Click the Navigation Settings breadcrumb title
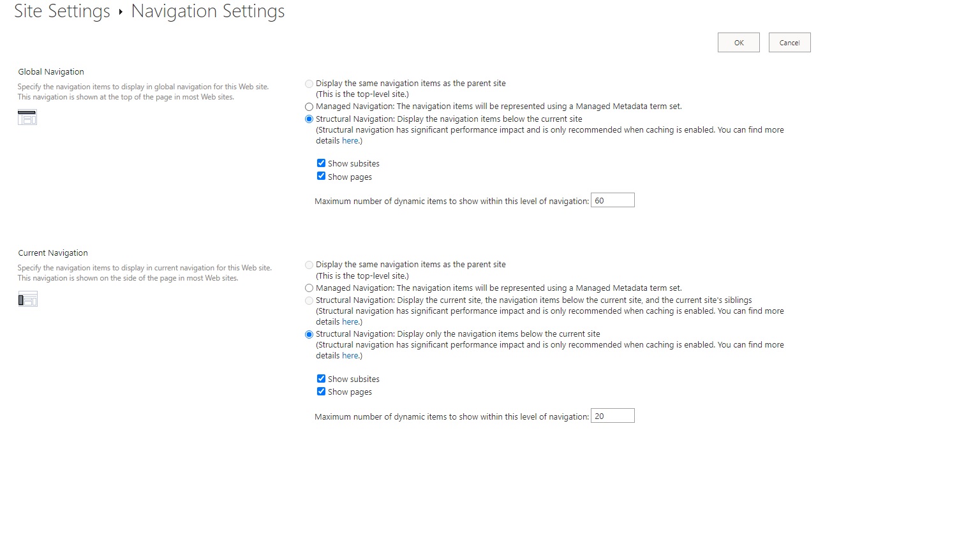Image resolution: width=980 pixels, height=551 pixels. (207, 11)
